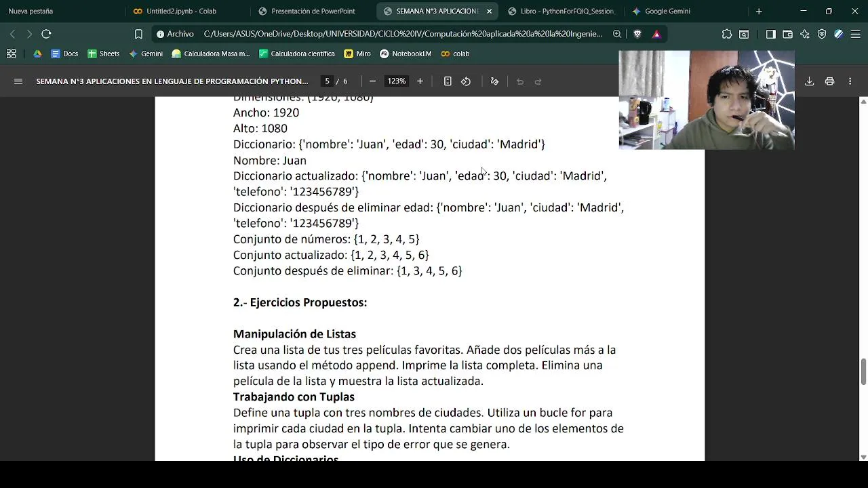Screen dimensions: 868x488
Task: Open the colab bookmark
Action: coord(455,54)
